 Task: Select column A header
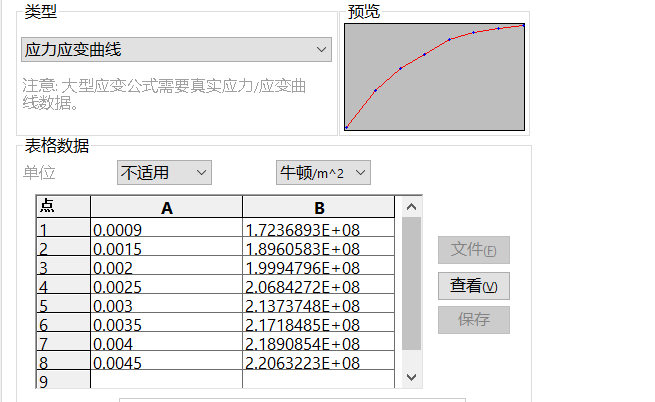[166, 207]
